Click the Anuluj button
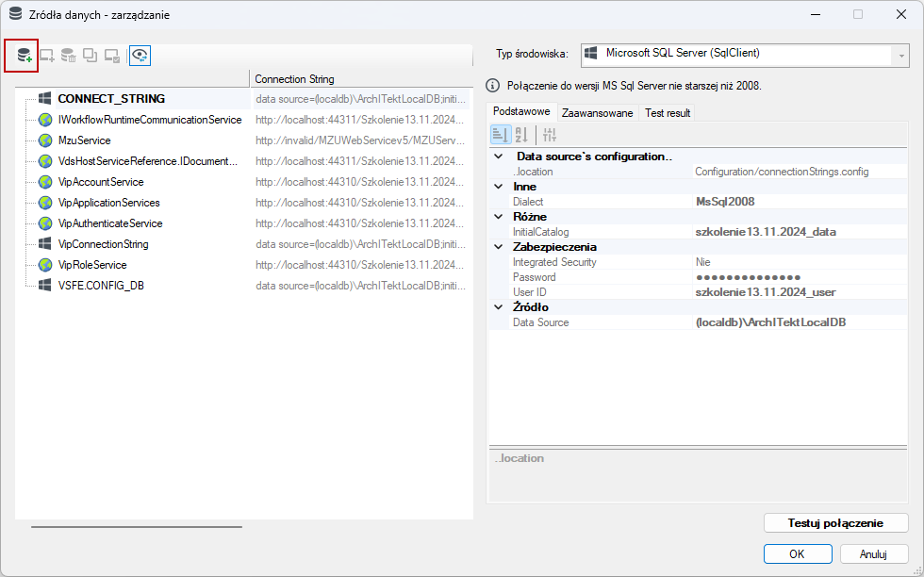The width and height of the screenshot is (924, 577). [873, 554]
